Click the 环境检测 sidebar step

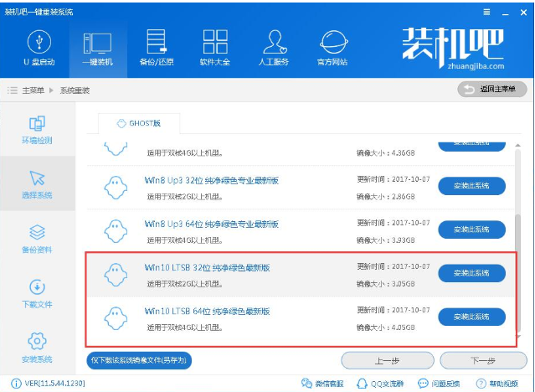coord(37,130)
